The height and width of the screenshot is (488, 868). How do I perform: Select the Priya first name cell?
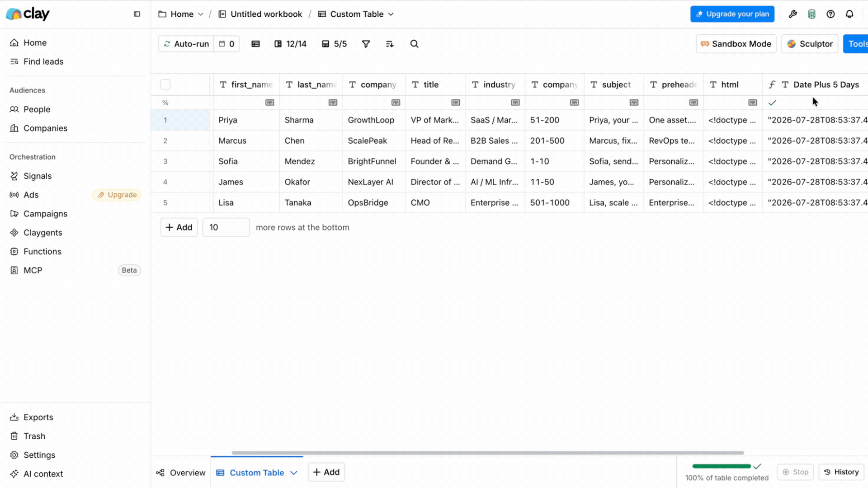(x=246, y=120)
